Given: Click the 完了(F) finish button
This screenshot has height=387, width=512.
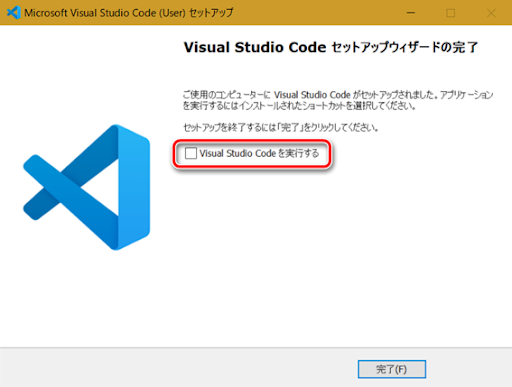Looking at the screenshot, I should click(392, 369).
